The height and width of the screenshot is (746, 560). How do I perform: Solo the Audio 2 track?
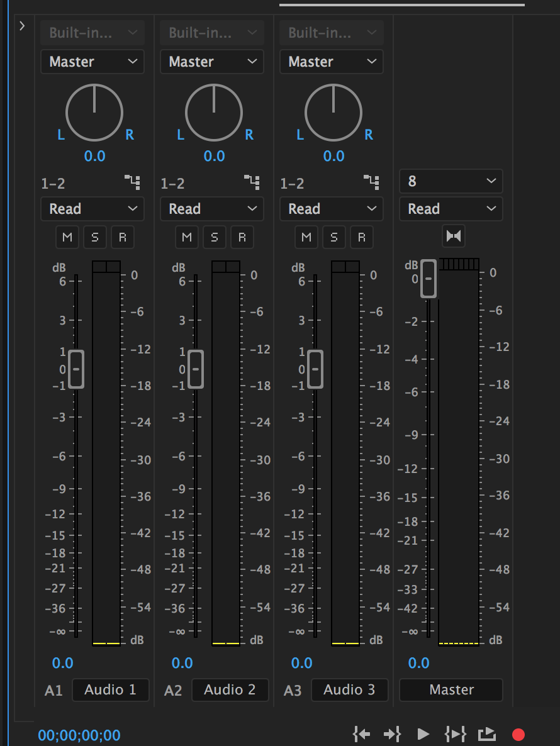215,237
